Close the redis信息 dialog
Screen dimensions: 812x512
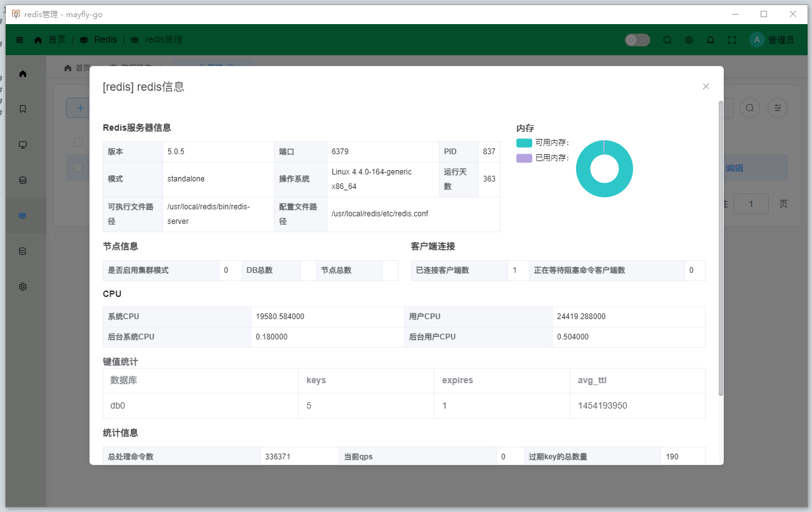[x=706, y=86]
